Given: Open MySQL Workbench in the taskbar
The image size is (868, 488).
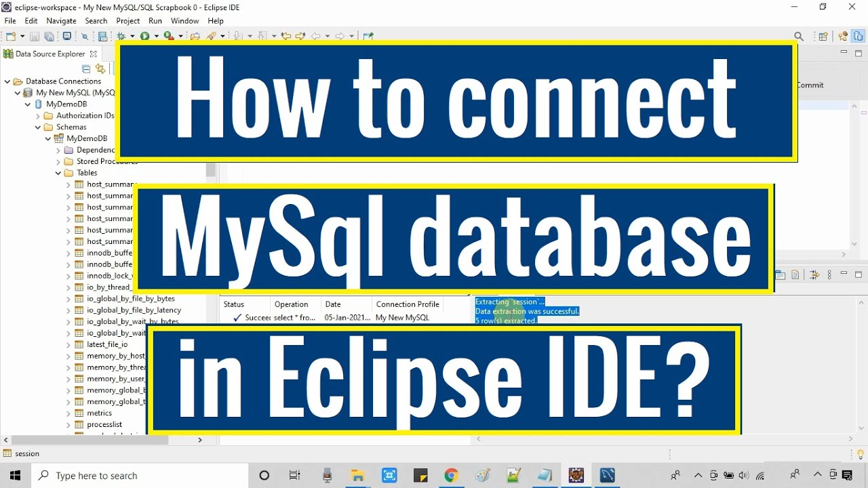Looking at the screenshot, I should [x=608, y=476].
